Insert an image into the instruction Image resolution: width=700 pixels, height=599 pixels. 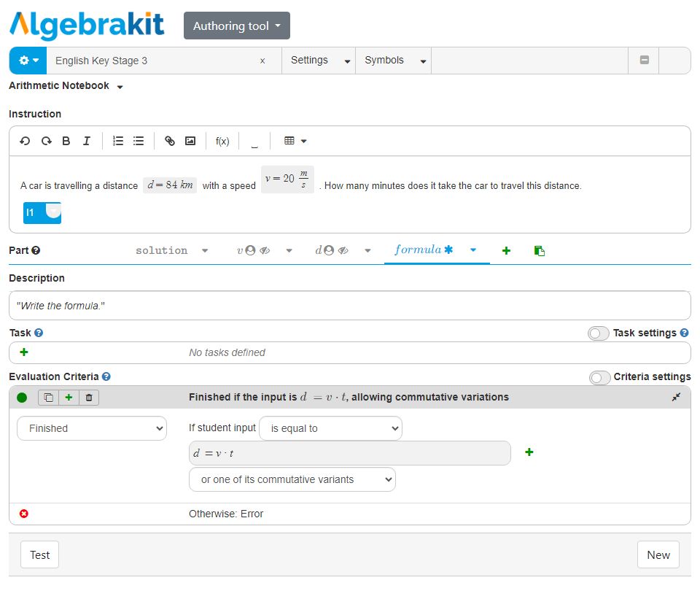(190, 141)
